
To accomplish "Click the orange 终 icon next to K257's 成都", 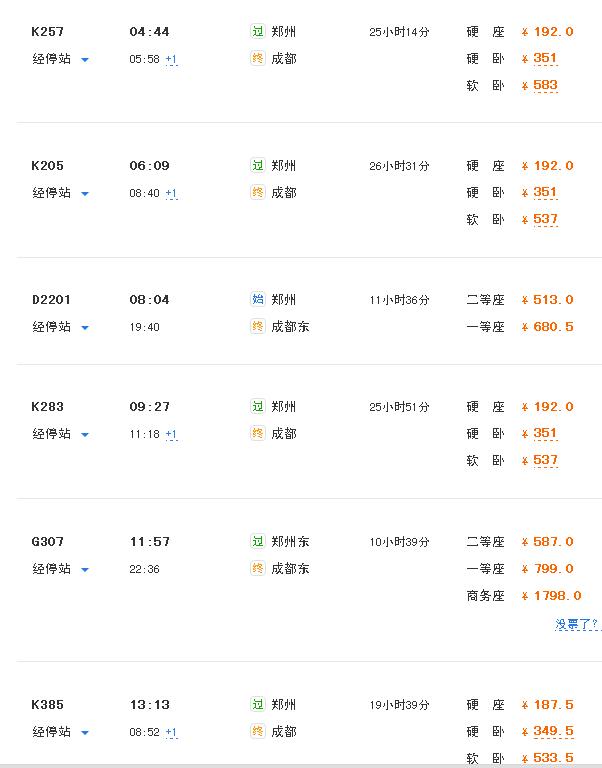I will pos(258,58).
